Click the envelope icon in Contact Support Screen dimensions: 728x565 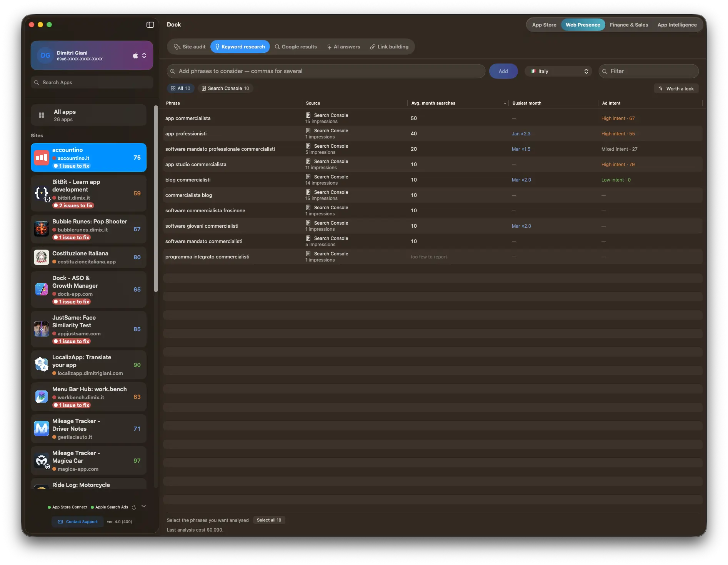60,522
